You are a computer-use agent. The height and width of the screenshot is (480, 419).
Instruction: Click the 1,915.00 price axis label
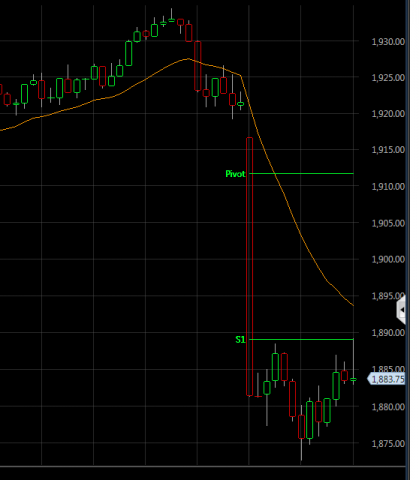pyautogui.click(x=388, y=150)
